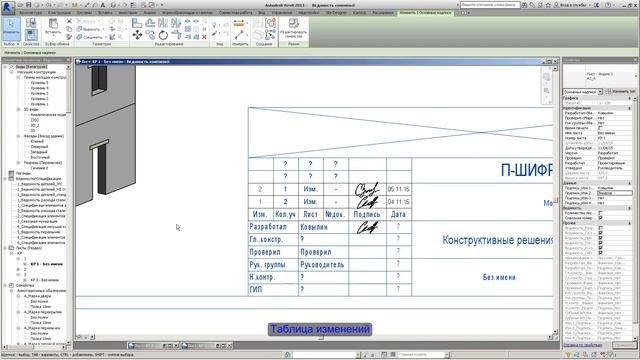Select 'Северный' facade in project browser
640x360 pixels.
(x=39, y=147)
